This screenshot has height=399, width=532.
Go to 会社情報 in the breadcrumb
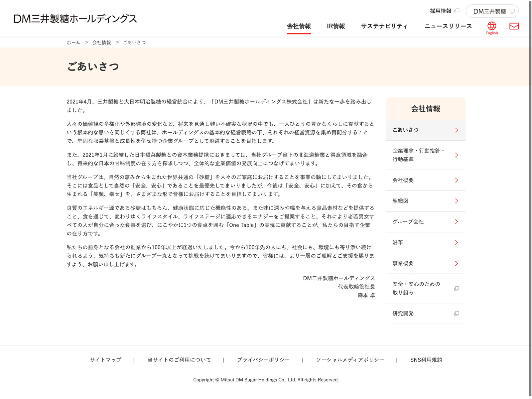pyautogui.click(x=101, y=43)
